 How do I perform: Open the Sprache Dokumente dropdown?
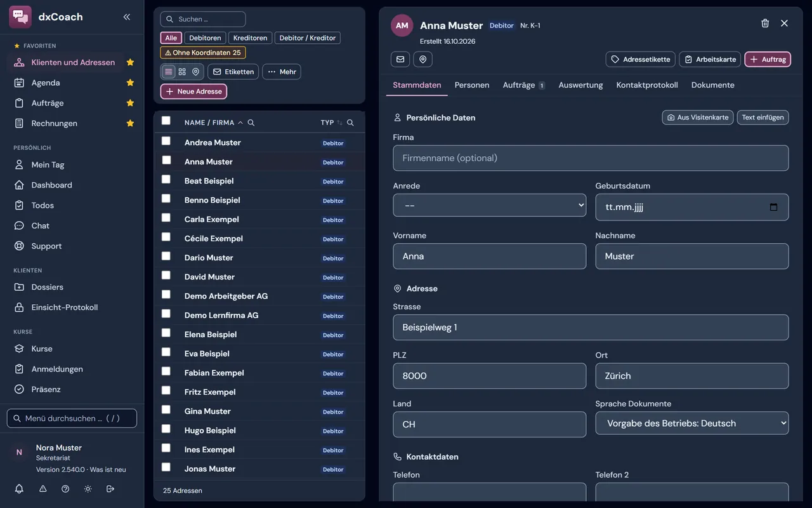(692, 423)
